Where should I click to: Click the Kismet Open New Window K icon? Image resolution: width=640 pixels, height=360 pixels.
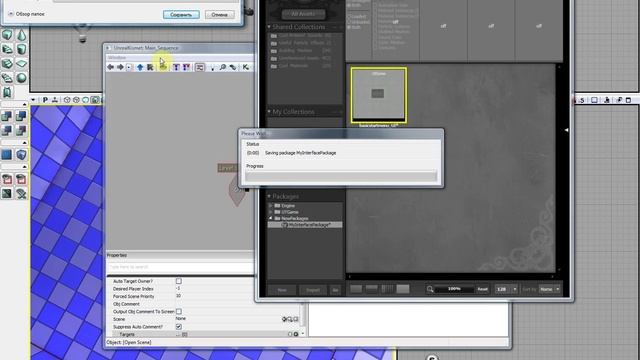pos(246,67)
